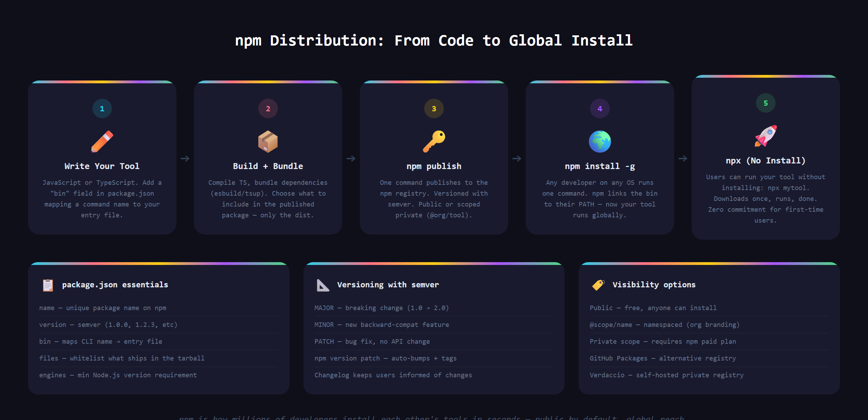
Task: Click the npx description paragraph about first-time users
Action: [766, 199]
